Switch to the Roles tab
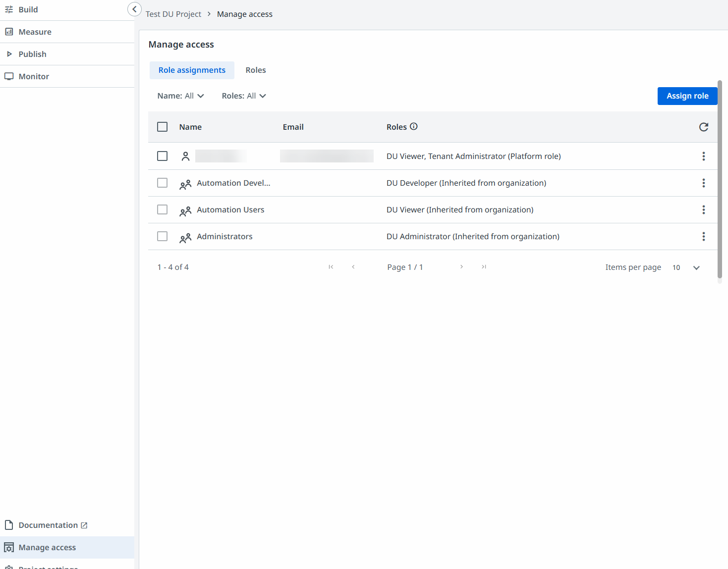This screenshot has height=569, width=728. [256, 70]
